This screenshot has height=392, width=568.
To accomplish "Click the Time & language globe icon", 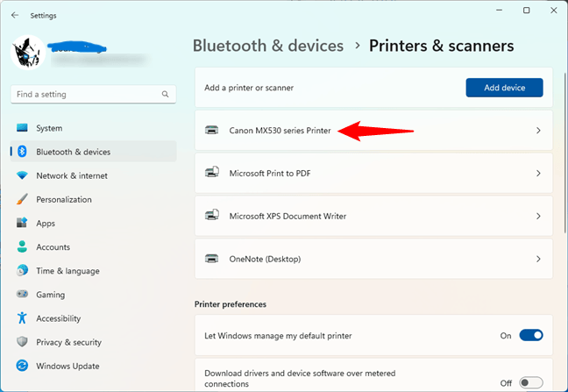I will coord(22,271).
